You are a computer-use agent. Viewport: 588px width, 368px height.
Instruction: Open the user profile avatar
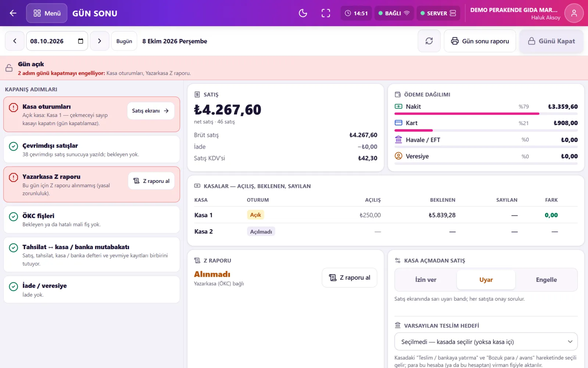[x=574, y=13]
